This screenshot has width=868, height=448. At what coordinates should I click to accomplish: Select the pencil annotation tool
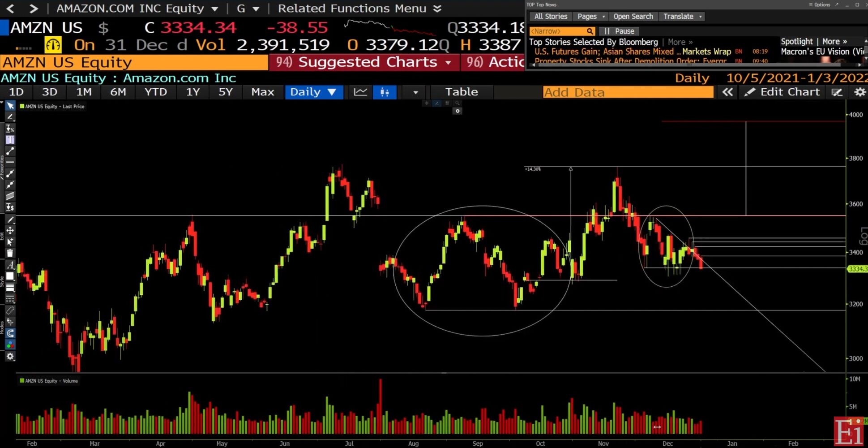click(10, 116)
